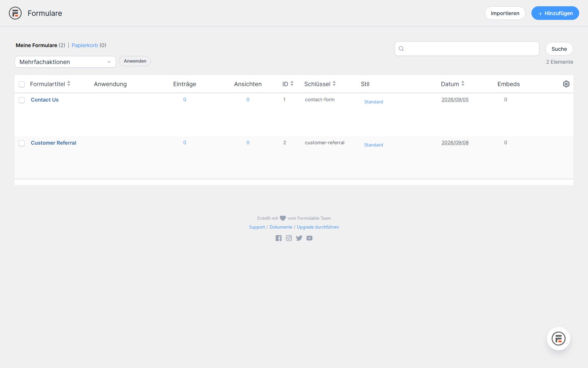
Task: Open the Mehrfachaktionen dropdown
Action: (65, 62)
